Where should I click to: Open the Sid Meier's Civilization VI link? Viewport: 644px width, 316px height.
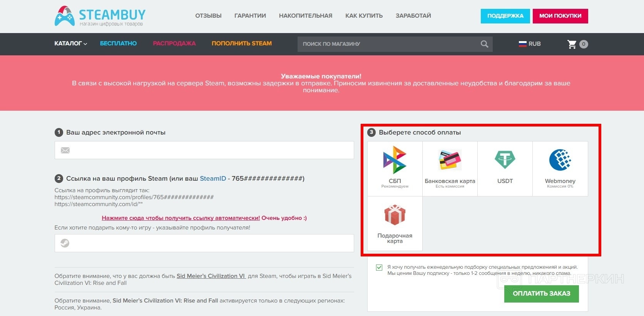pos(211,276)
